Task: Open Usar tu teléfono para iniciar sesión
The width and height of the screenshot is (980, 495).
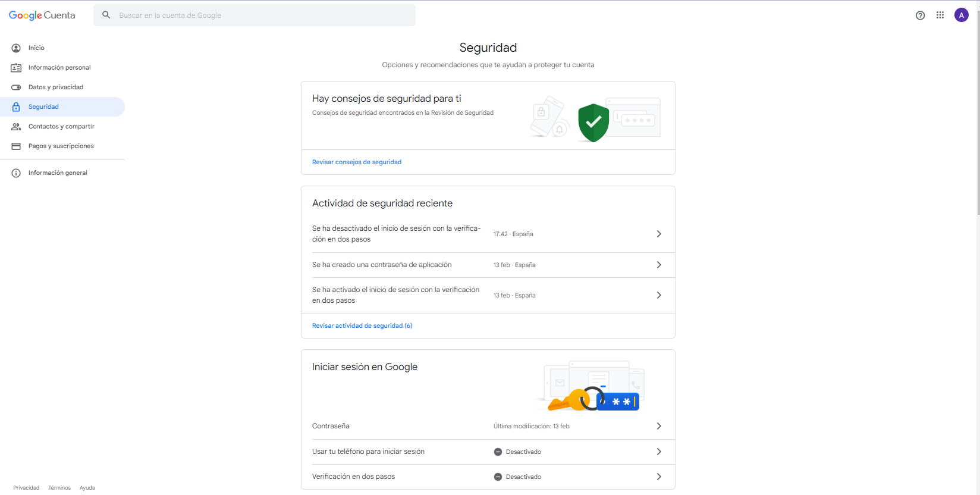Action: pos(488,452)
